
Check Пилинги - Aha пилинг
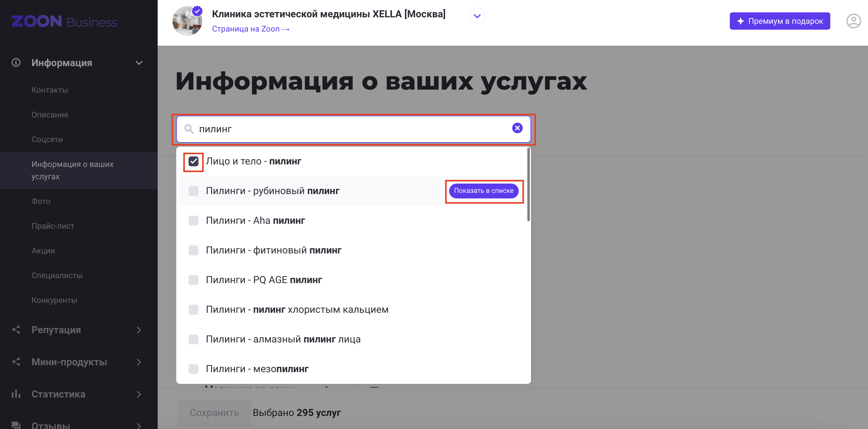194,221
